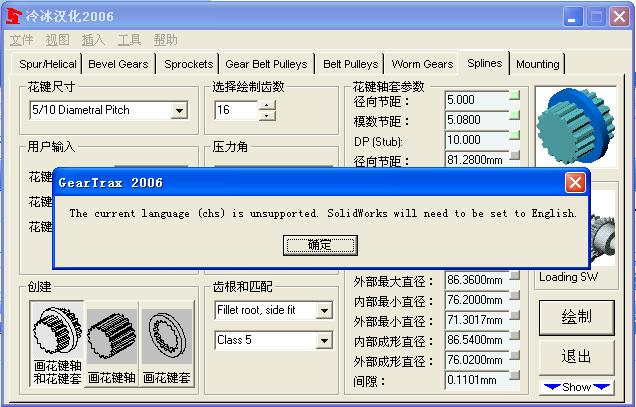
Task: Open the Mounting tab
Action: coord(537,64)
